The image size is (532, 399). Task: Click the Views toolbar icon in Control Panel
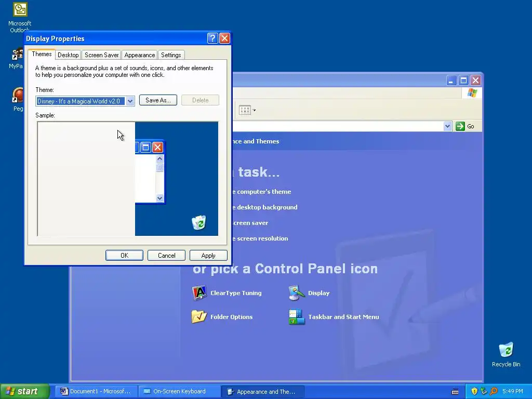coord(245,110)
